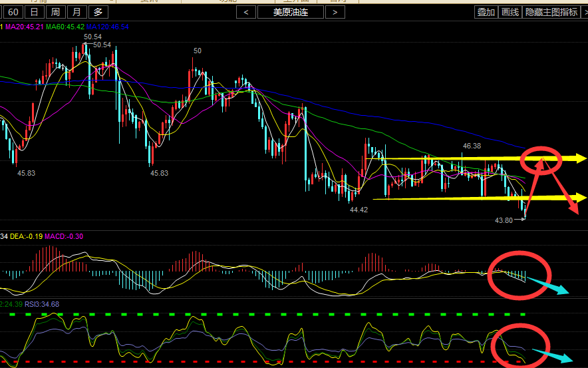
Task: Go to next symbol with right arrow
Action: click(x=335, y=12)
